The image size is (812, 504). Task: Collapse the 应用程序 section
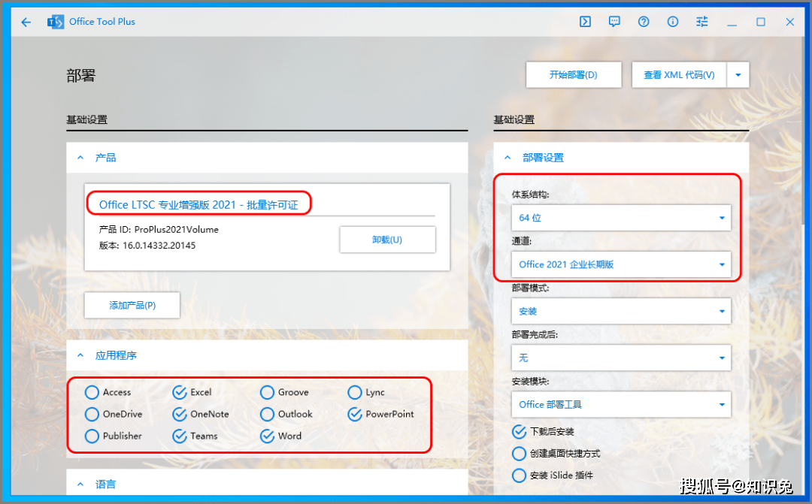point(80,355)
